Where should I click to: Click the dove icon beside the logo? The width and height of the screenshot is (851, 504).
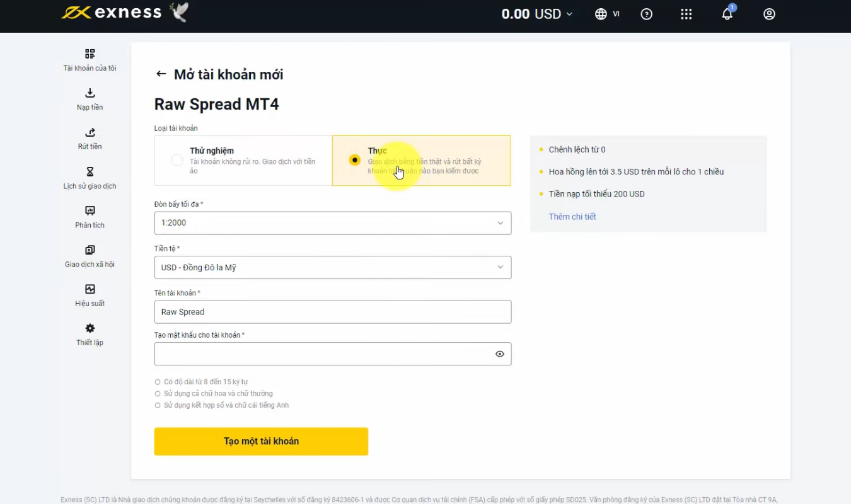pos(179,12)
